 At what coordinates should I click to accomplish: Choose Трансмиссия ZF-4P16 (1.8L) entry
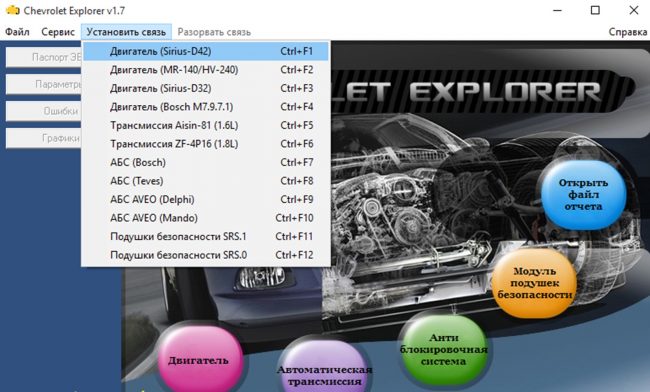click(206, 144)
